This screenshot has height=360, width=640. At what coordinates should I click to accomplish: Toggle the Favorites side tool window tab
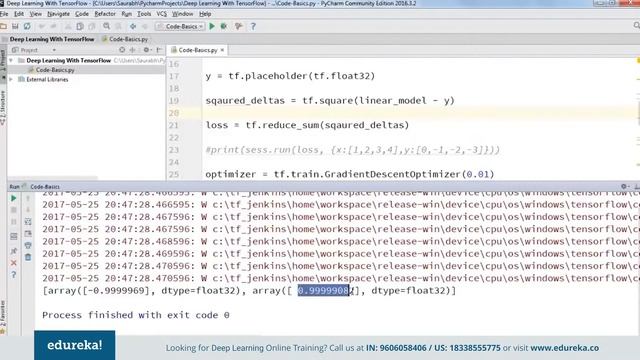(x=3, y=318)
